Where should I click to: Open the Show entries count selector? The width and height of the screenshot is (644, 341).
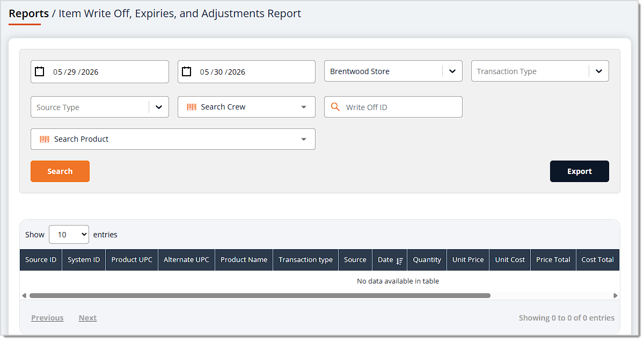pyautogui.click(x=69, y=235)
